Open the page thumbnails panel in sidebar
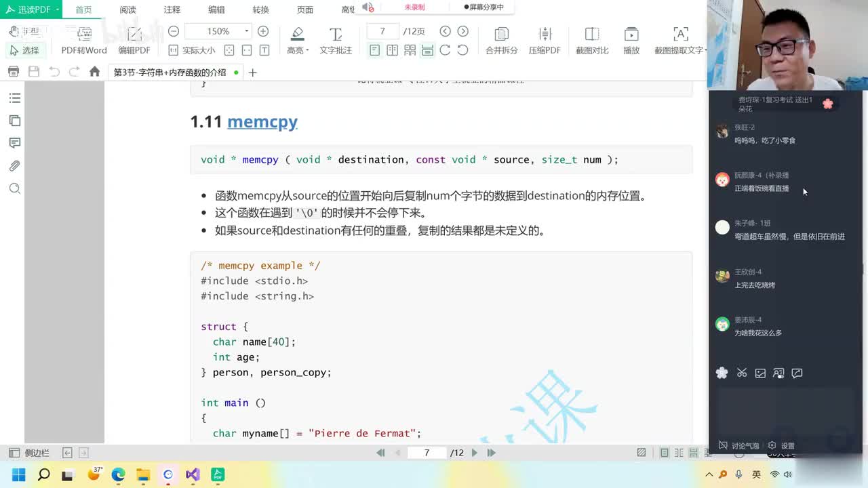This screenshot has width=868, height=488. [x=14, y=121]
